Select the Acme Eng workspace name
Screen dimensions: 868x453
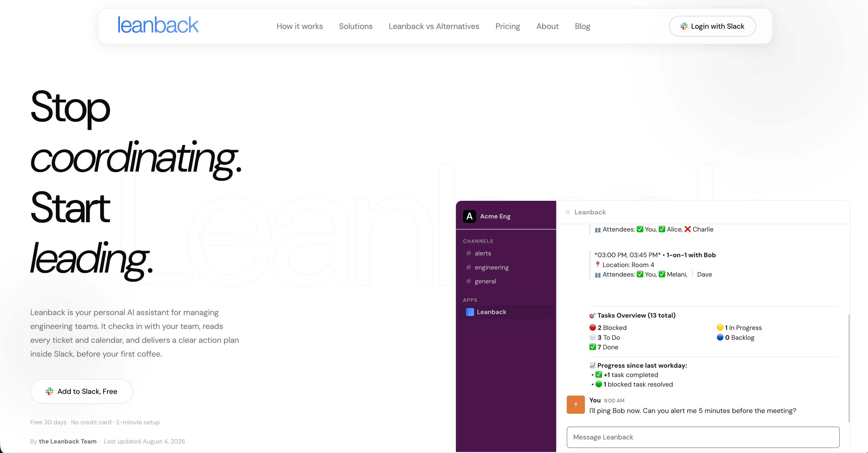495,216
